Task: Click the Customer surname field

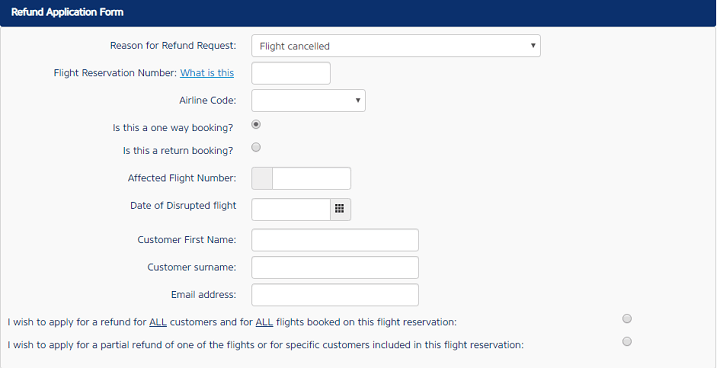Action: point(335,267)
